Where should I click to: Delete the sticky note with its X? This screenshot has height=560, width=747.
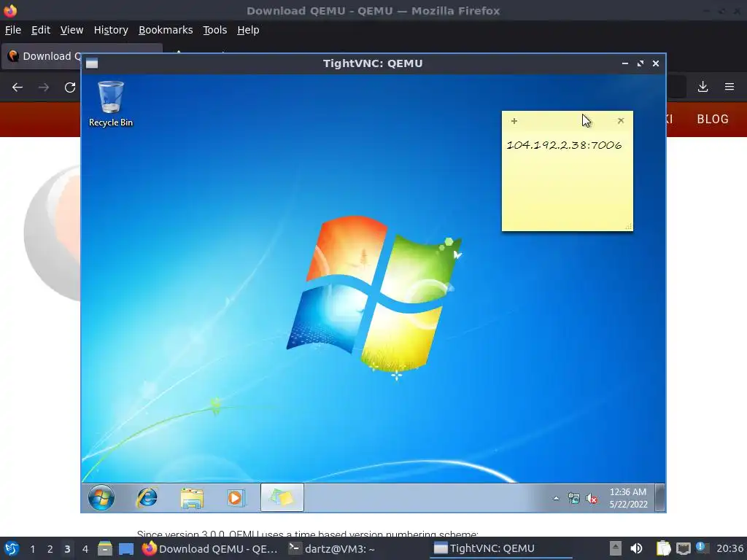click(x=621, y=120)
